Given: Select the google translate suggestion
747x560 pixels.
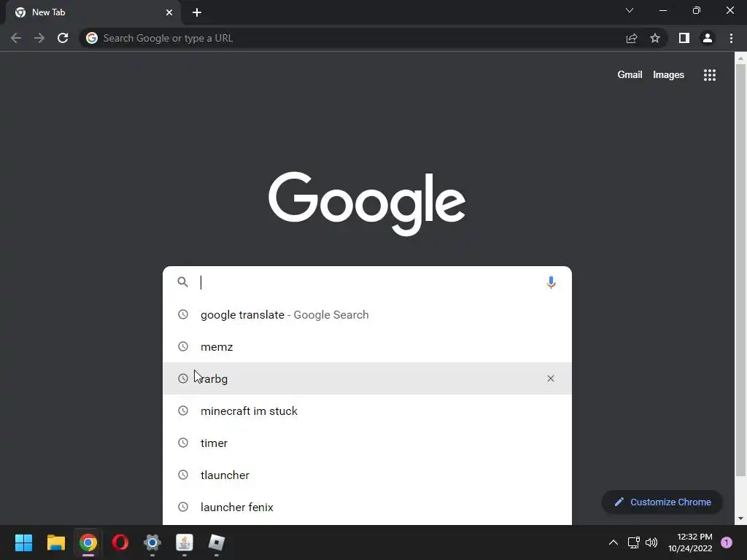Looking at the screenshot, I should pos(367,315).
